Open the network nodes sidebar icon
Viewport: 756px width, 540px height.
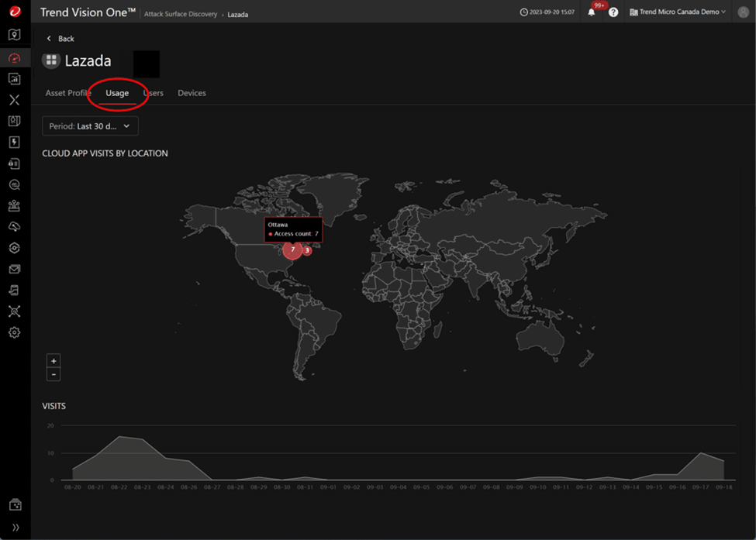[15, 311]
